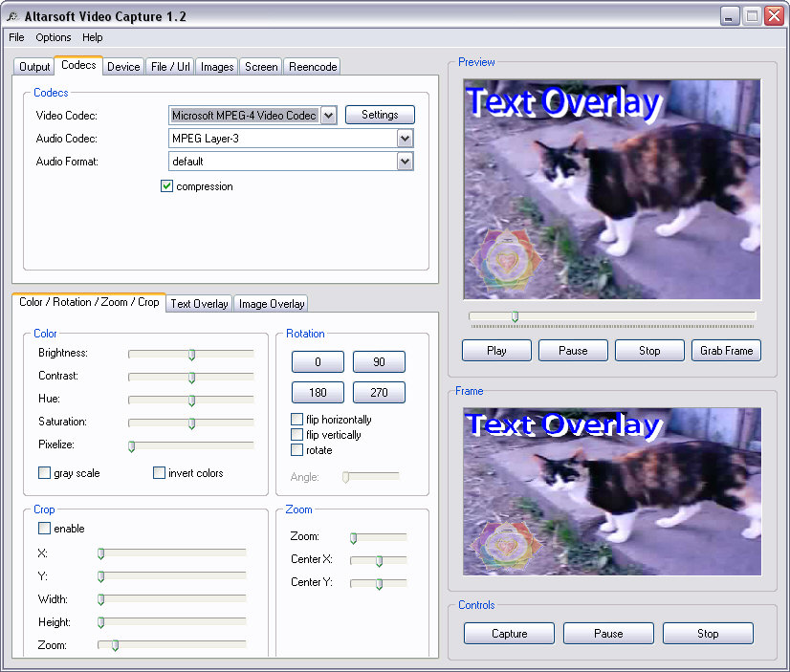Switch to the Device tab

click(123, 67)
